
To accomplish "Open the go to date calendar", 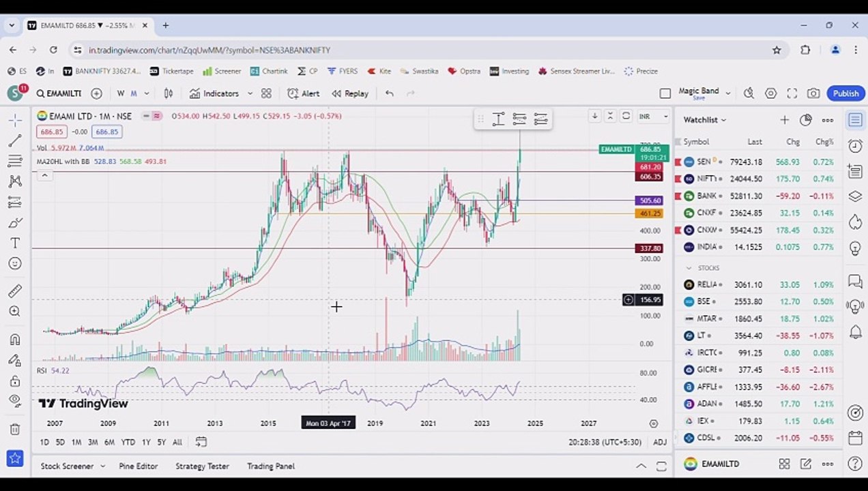I will tap(201, 442).
